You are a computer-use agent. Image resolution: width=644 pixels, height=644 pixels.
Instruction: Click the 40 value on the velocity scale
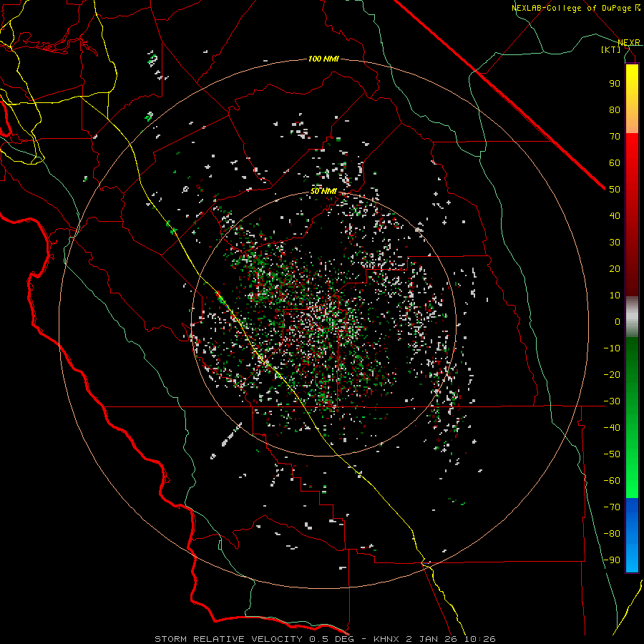pyautogui.click(x=615, y=216)
